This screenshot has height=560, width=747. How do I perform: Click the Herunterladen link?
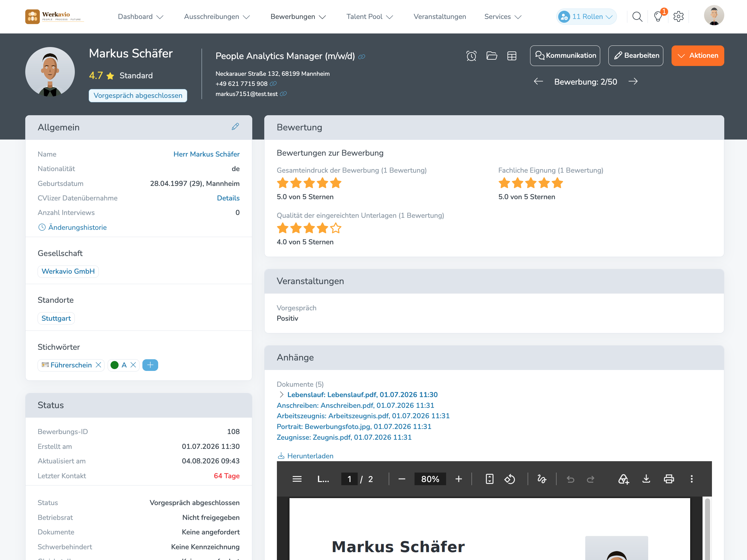(x=305, y=456)
